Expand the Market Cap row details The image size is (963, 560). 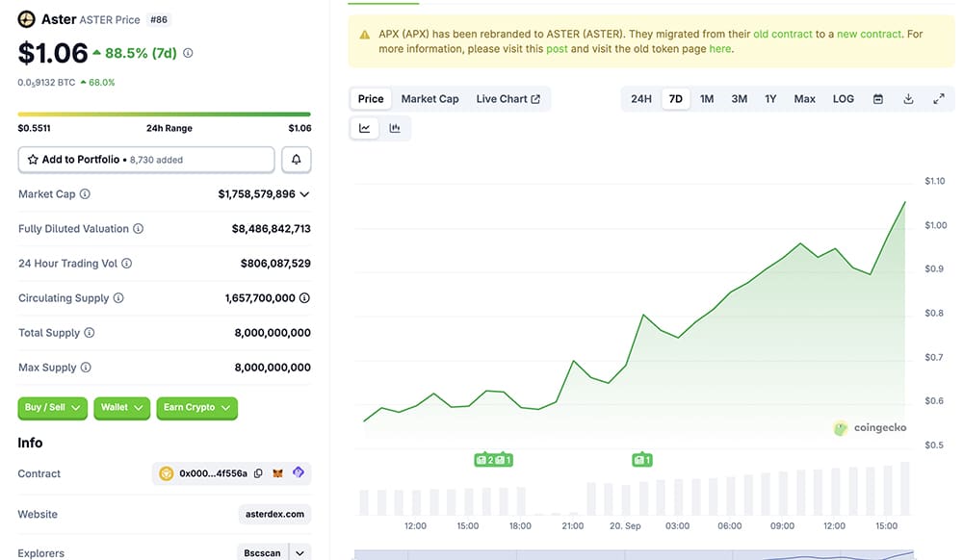pos(305,192)
